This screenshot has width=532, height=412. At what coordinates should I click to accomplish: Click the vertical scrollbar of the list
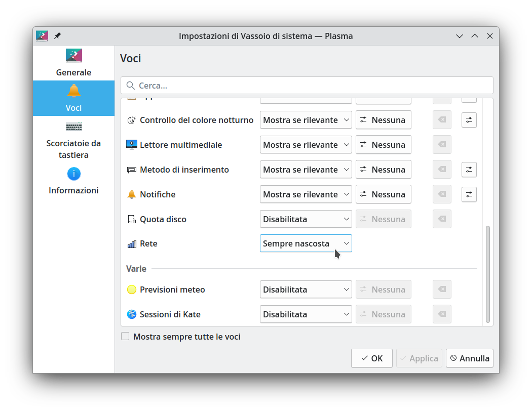tap(488, 274)
